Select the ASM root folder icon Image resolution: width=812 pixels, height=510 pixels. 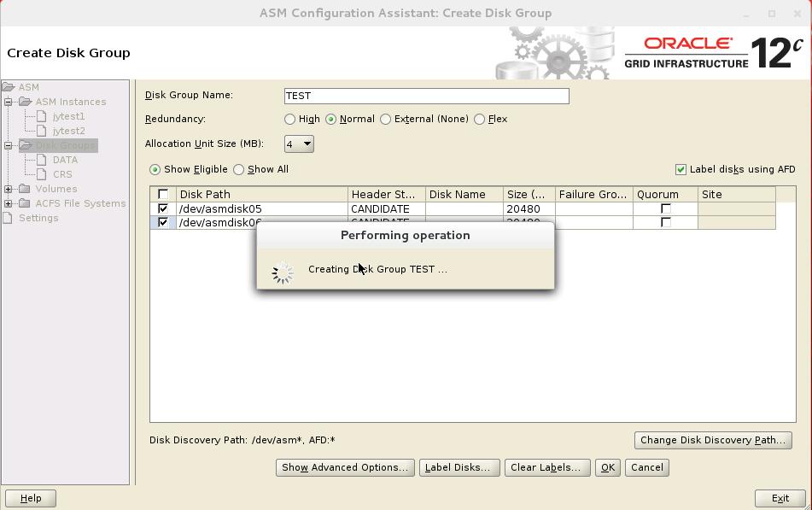click(x=9, y=87)
